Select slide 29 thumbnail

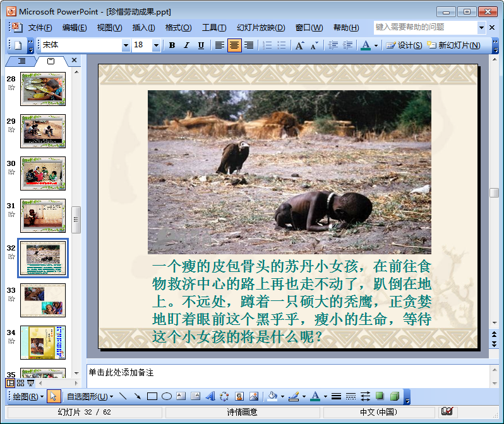(x=43, y=131)
